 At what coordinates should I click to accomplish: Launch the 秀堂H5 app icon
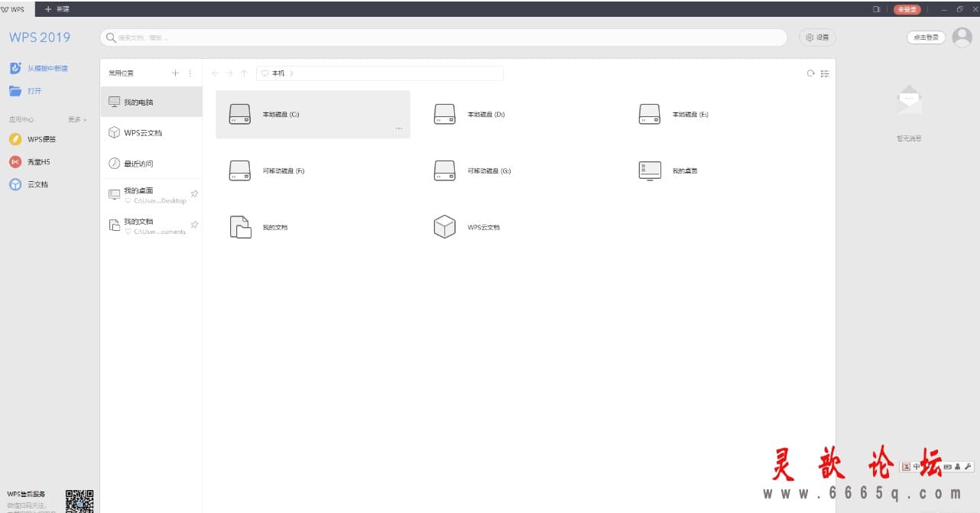[15, 162]
